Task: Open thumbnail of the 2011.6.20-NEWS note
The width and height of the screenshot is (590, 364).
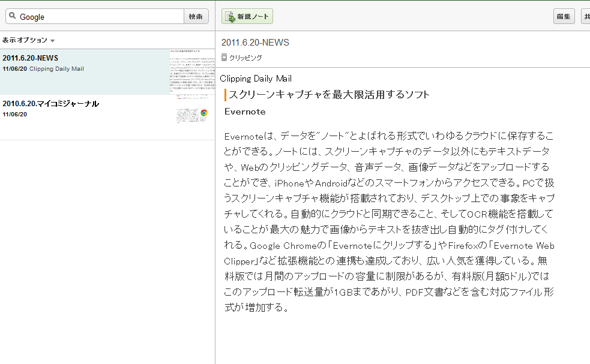Action: 192,71
